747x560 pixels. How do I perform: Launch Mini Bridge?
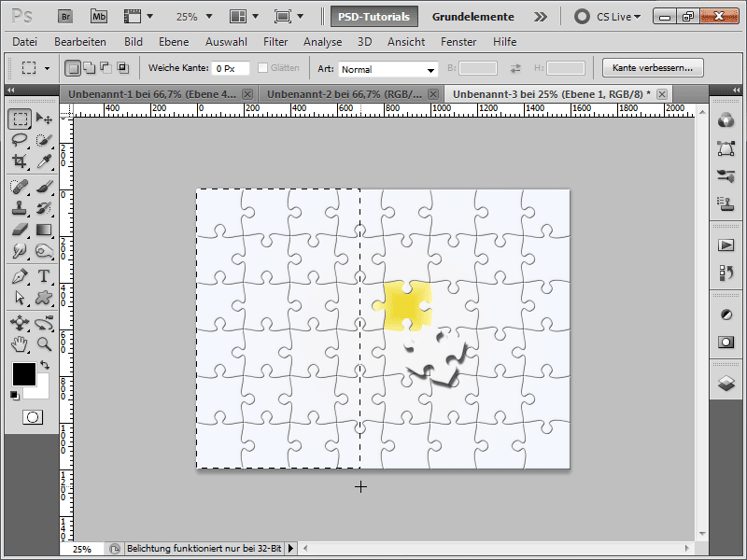pyautogui.click(x=99, y=17)
